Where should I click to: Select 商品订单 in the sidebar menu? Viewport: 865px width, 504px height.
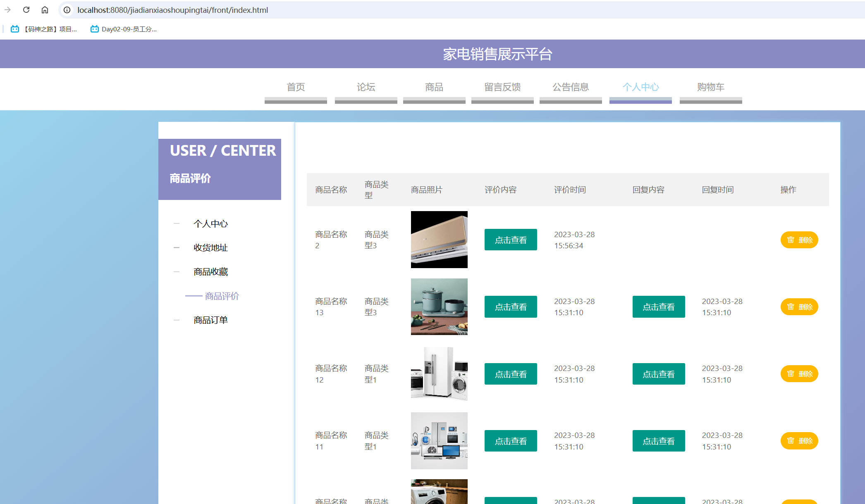point(210,320)
